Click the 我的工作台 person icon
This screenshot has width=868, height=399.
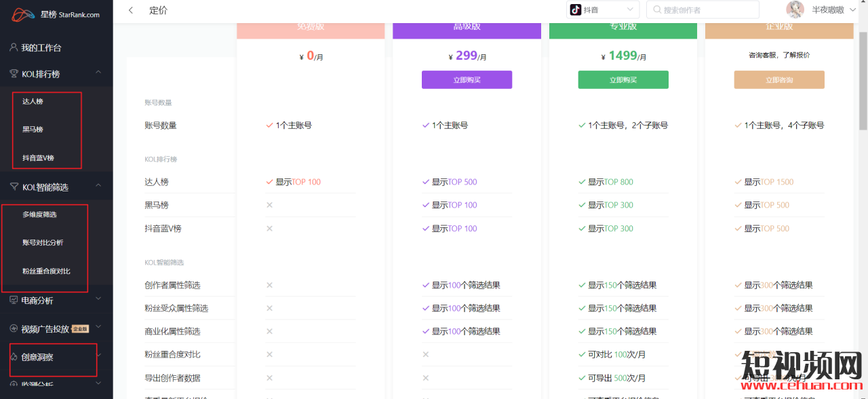[x=14, y=47]
